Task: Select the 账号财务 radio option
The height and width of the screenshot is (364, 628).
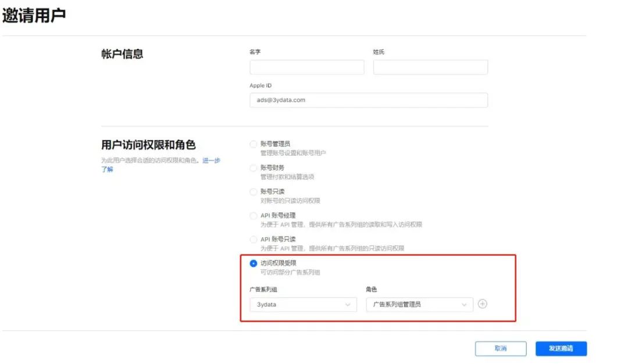Action: pos(253,168)
